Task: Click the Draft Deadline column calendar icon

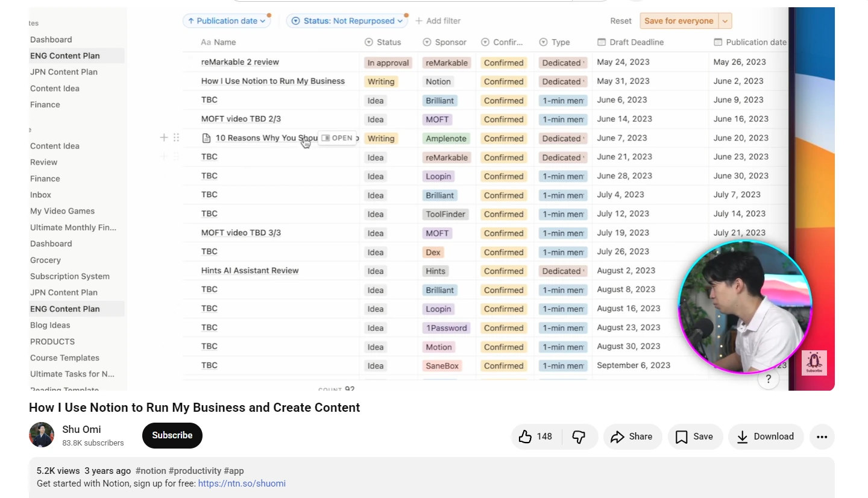Action: click(601, 42)
